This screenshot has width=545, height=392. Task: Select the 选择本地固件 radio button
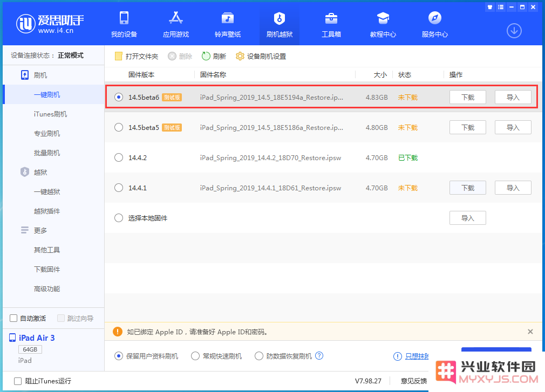119,218
